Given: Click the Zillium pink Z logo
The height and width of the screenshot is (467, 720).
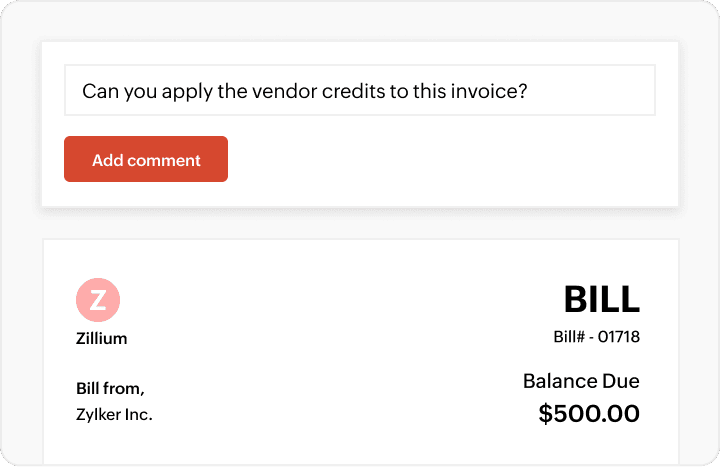Looking at the screenshot, I should pyautogui.click(x=98, y=299).
